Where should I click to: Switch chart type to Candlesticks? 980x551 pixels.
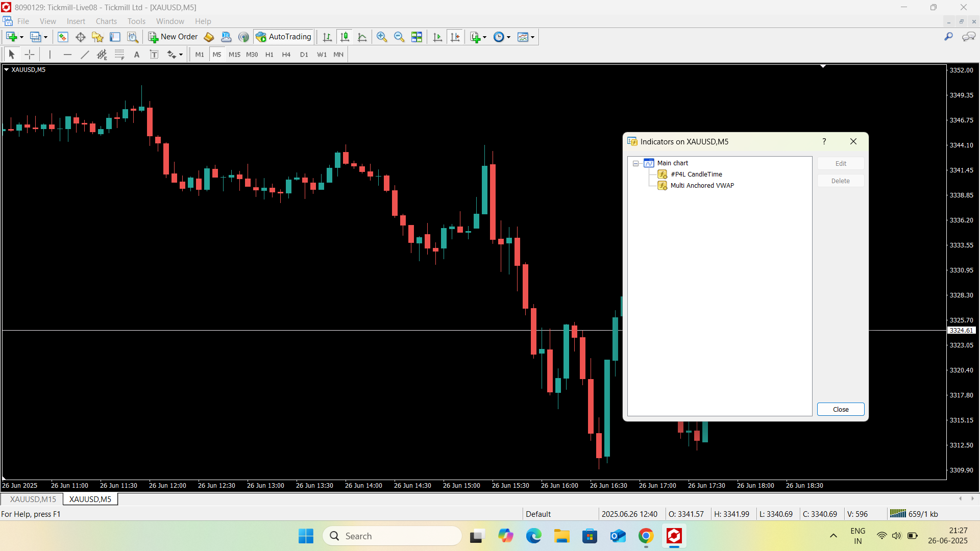345,37
